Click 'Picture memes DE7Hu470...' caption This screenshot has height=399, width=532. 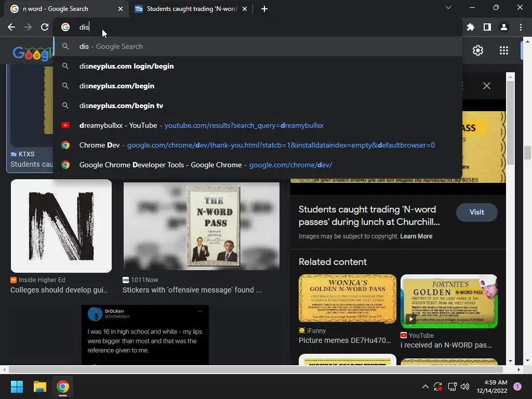pyautogui.click(x=345, y=340)
